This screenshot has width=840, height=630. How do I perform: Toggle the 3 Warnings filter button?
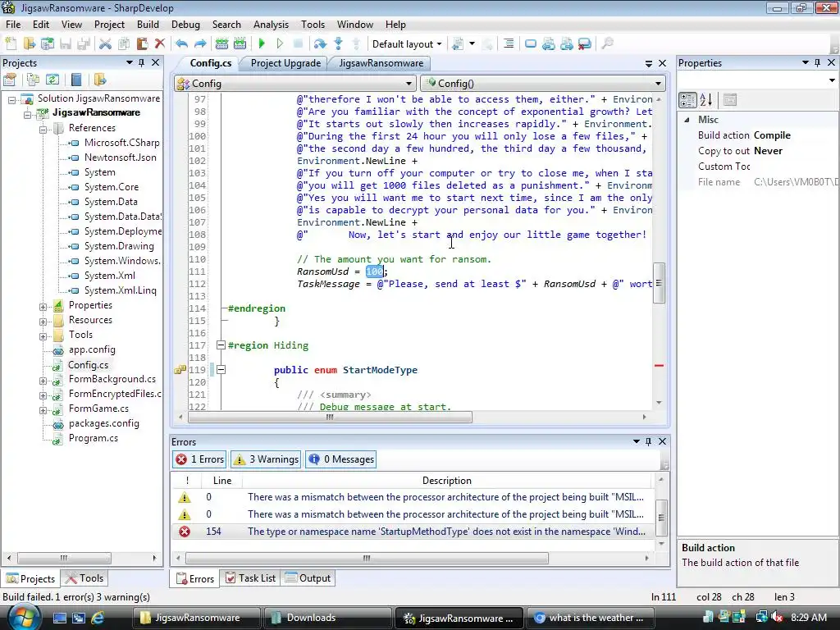click(267, 459)
